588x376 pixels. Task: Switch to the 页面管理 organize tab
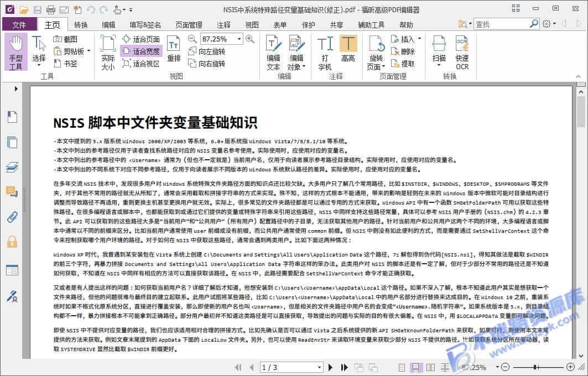(189, 25)
